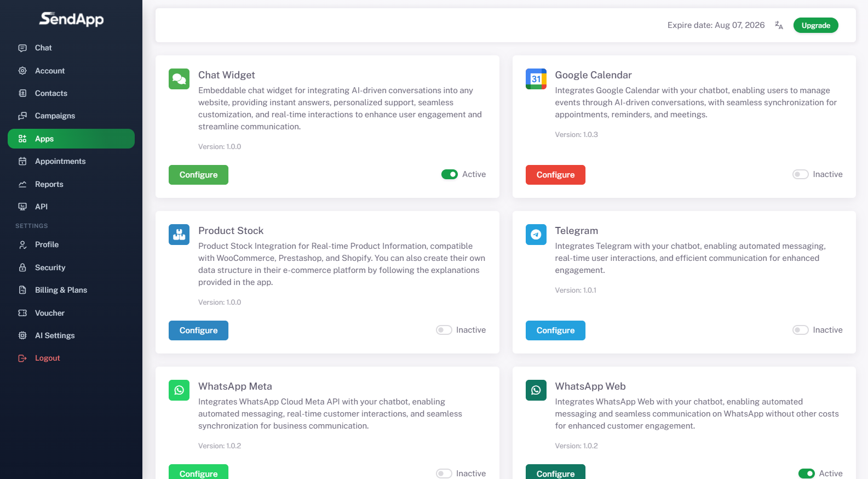The width and height of the screenshot is (868, 479).
Task: Open Billing & Plans
Action: click(71, 290)
